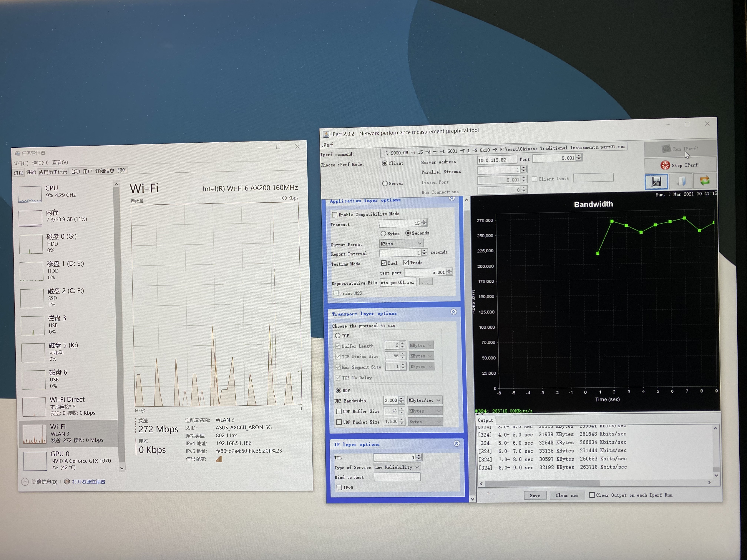Click the Output tab in JPerf
Viewport: 747px width, 560px height.
[x=485, y=420]
